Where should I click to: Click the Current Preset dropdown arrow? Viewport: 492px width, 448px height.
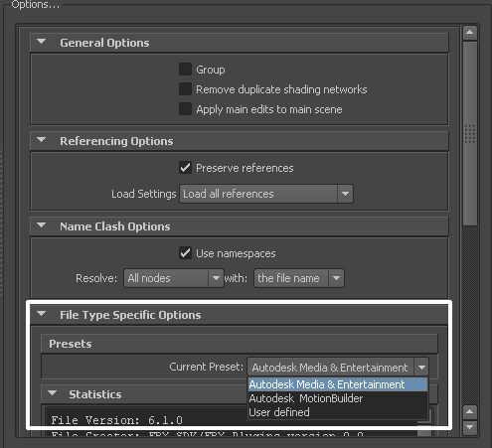(421, 368)
